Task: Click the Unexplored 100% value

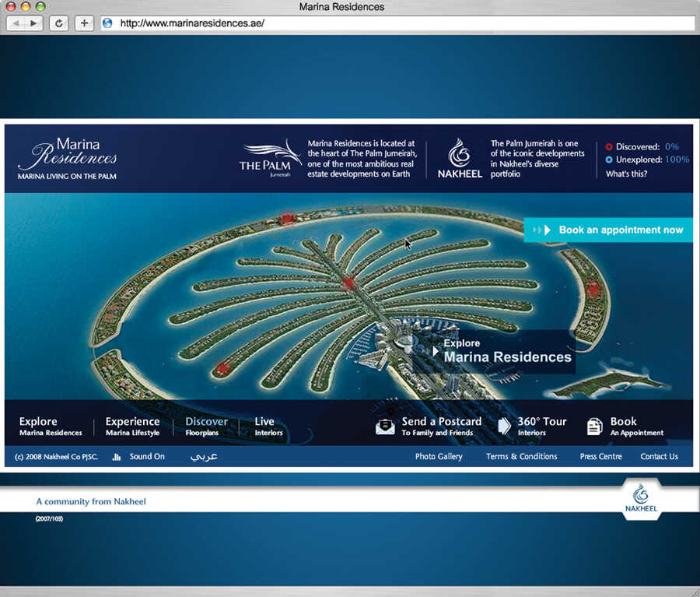Action: pyautogui.click(x=677, y=160)
